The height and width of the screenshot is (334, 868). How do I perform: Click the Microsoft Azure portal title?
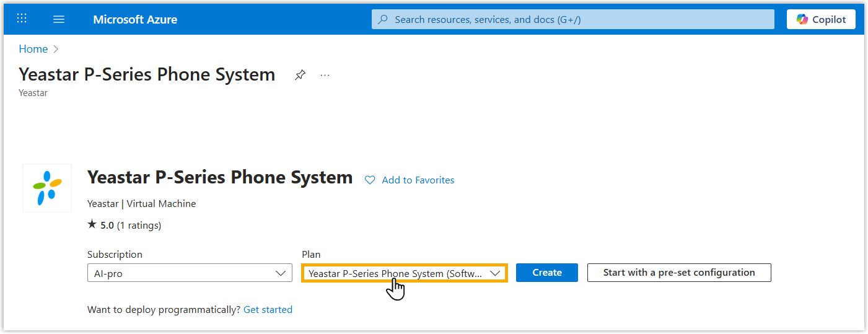pos(135,19)
